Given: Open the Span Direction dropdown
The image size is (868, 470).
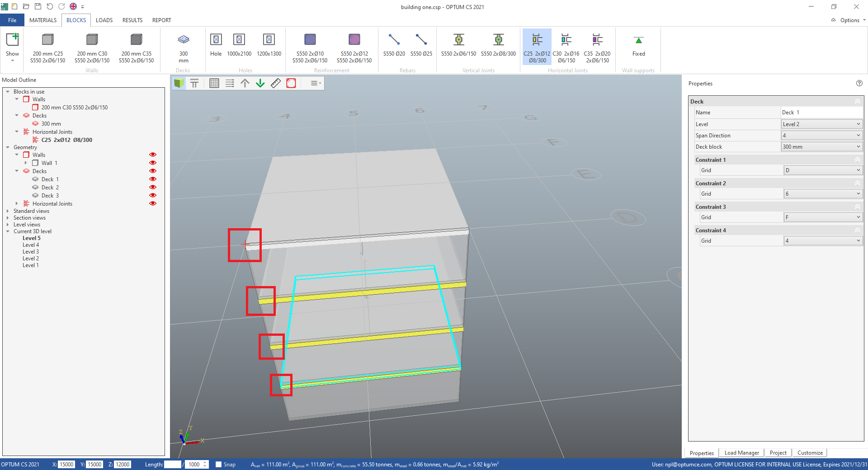Looking at the screenshot, I should tap(821, 136).
